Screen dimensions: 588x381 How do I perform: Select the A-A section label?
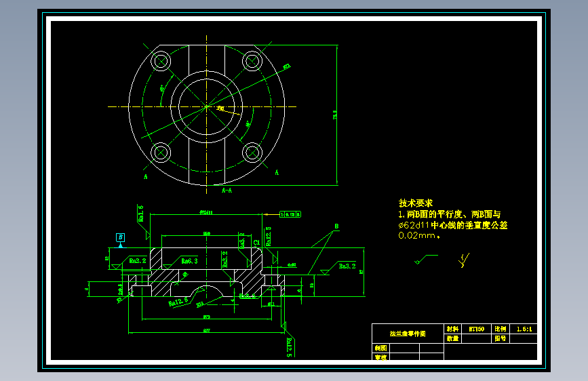227,190
